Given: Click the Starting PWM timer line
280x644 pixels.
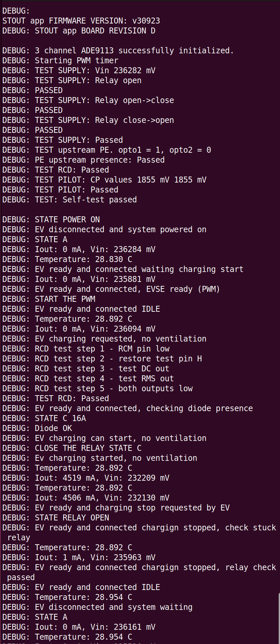Looking at the screenshot, I should (x=60, y=61).
